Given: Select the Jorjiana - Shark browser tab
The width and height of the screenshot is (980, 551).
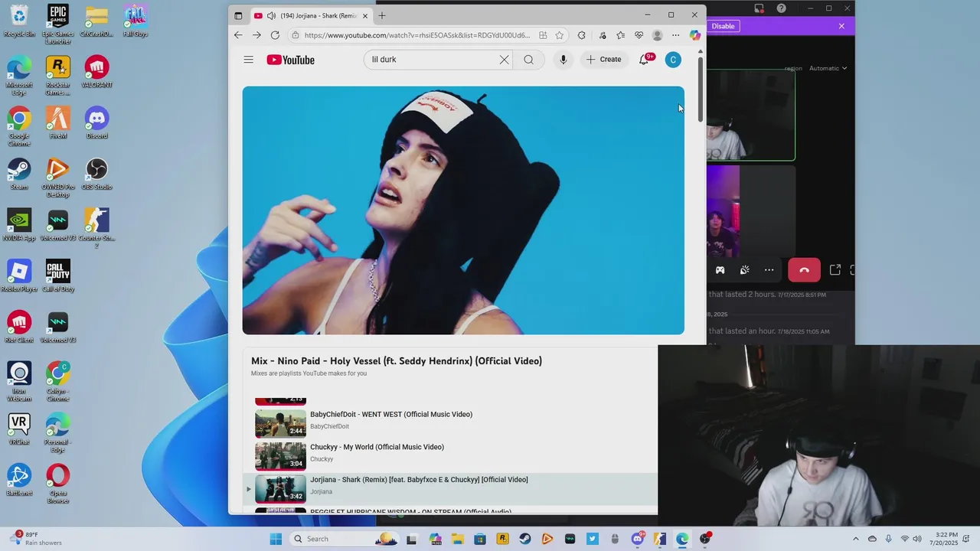Looking at the screenshot, I should pos(312,15).
